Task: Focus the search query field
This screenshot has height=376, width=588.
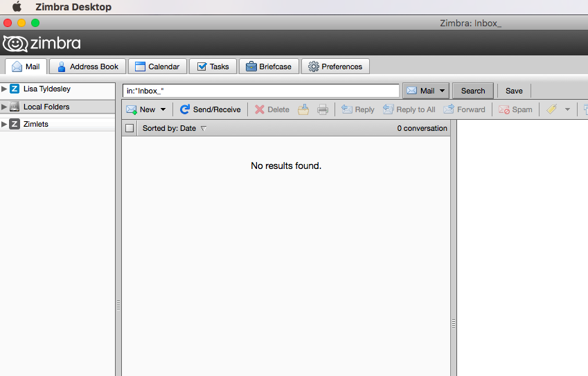Action: [261, 91]
